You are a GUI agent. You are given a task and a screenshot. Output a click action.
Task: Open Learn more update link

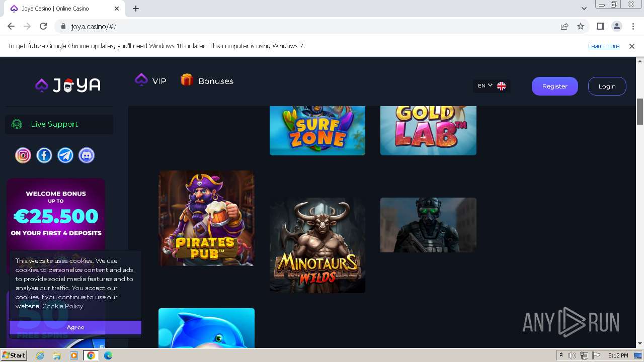pyautogui.click(x=604, y=46)
